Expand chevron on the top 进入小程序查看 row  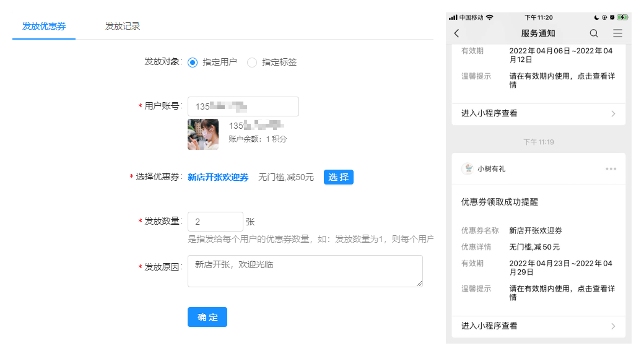[x=613, y=114]
